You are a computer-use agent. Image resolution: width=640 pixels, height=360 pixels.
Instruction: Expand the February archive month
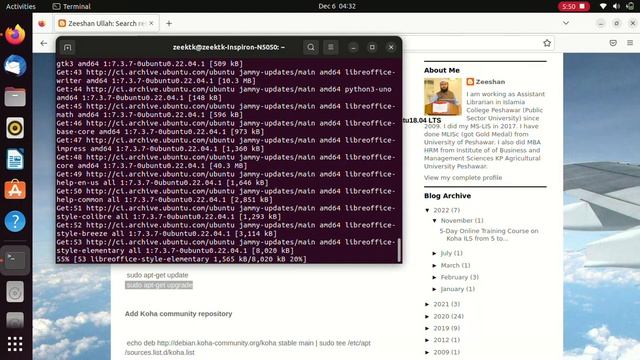tap(435, 277)
